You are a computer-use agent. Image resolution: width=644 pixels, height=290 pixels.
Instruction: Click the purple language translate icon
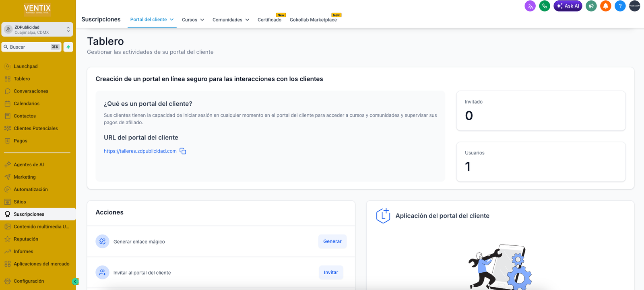pyautogui.click(x=530, y=6)
